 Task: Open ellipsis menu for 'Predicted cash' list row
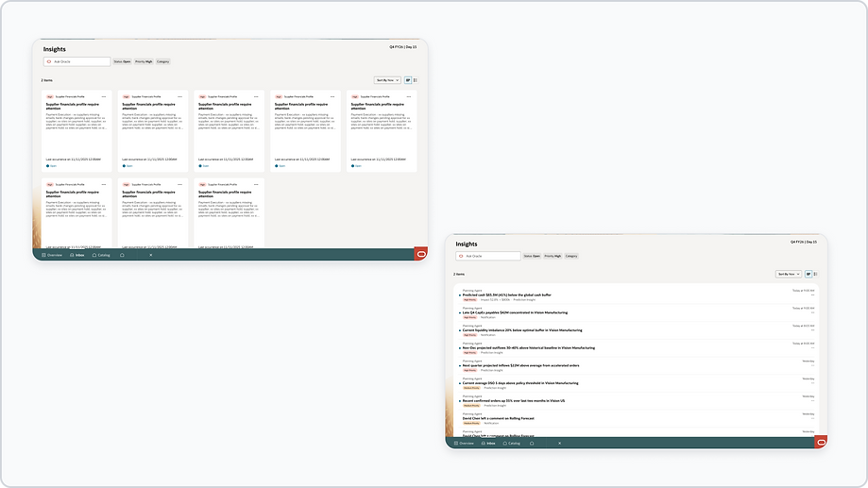click(812, 294)
